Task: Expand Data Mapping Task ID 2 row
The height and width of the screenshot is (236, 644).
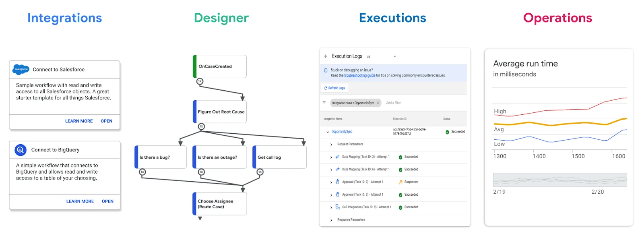Action: click(x=331, y=157)
